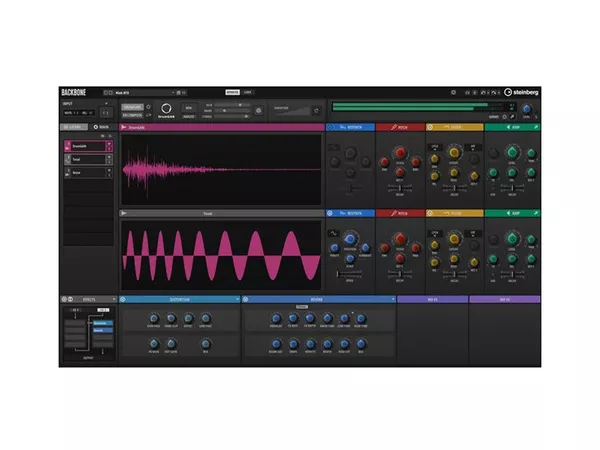Switch to the Main tab
600x450 pixels.
pyautogui.click(x=101, y=127)
